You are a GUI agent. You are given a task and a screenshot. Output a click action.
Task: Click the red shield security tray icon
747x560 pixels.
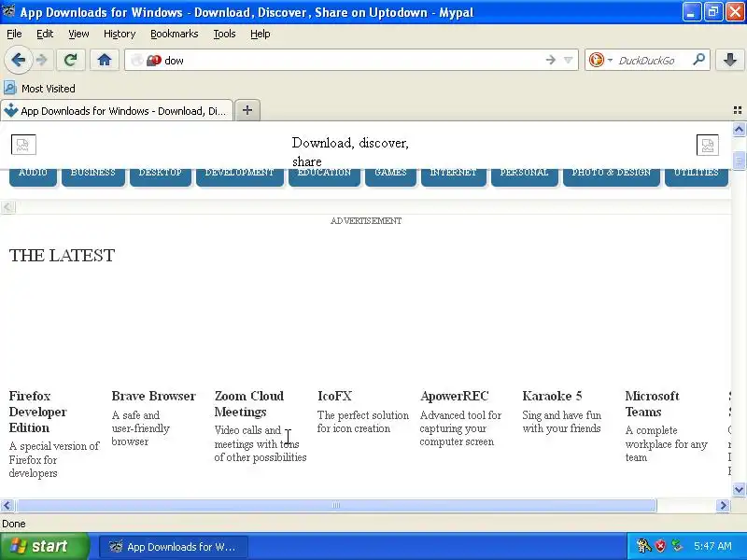(660, 546)
